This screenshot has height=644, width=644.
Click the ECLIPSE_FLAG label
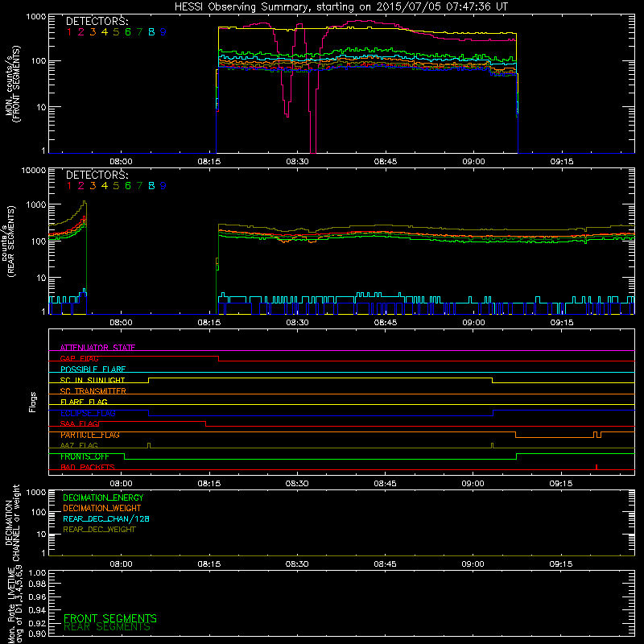(88, 413)
